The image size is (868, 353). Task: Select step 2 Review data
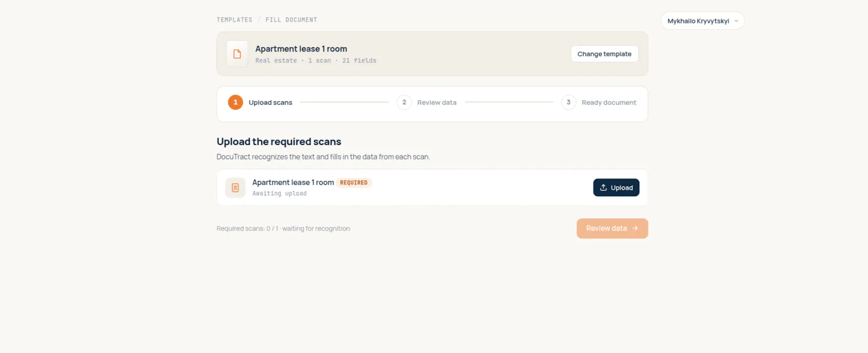pyautogui.click(x=427, y=102)
